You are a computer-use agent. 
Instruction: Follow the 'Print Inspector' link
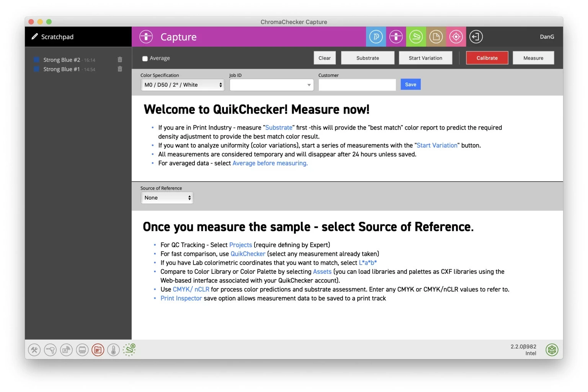[181, 298]
